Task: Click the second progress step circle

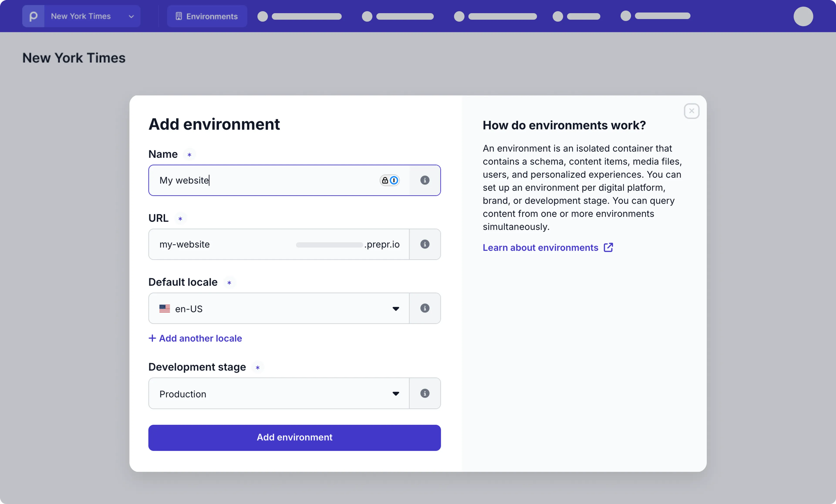Action: pos(366,16)
